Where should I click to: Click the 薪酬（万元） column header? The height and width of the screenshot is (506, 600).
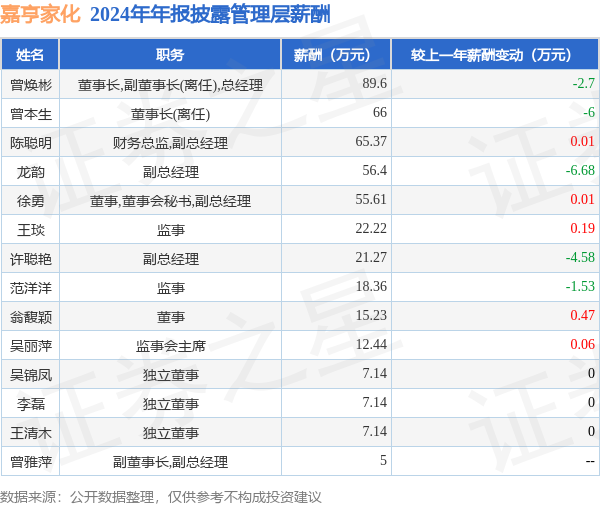336,55
